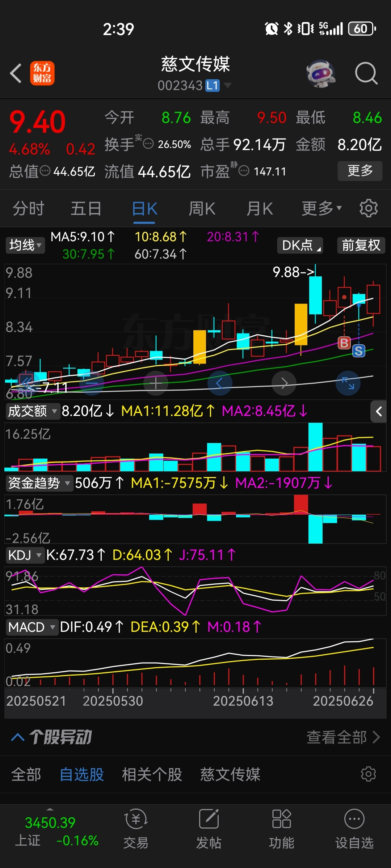Tap the 慈文传媒 stock title

[195, 64]
